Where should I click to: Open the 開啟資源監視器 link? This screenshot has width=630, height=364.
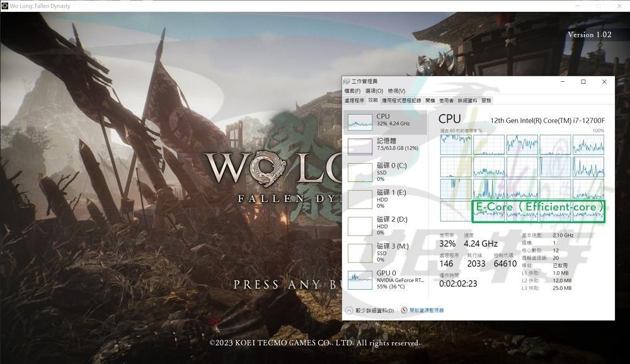(427, 310)
